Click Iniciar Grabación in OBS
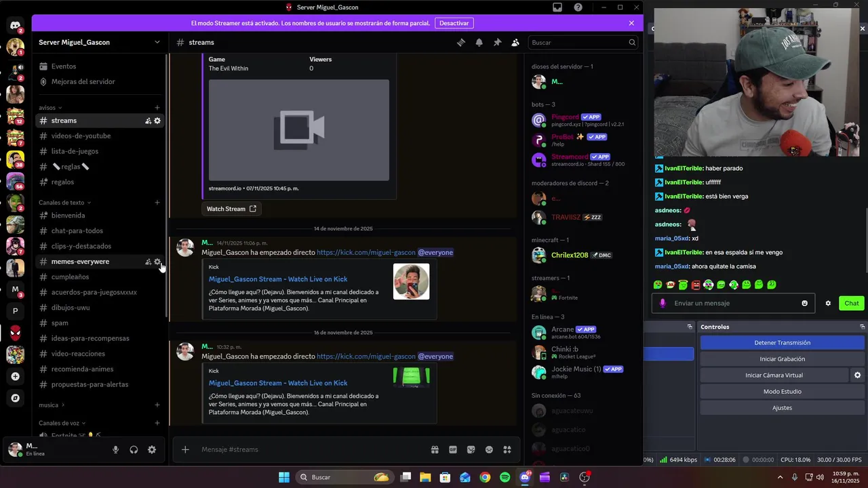This screenshot has width=868, height=488. point(782,359)
